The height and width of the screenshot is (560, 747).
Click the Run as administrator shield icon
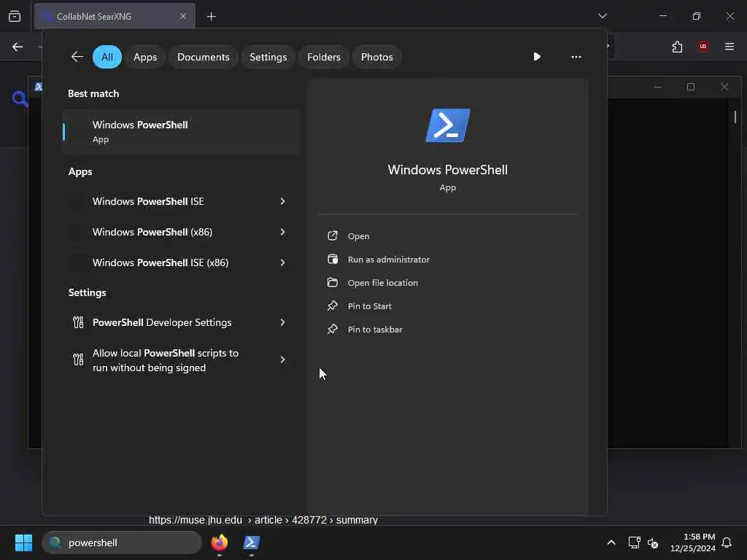333,259
